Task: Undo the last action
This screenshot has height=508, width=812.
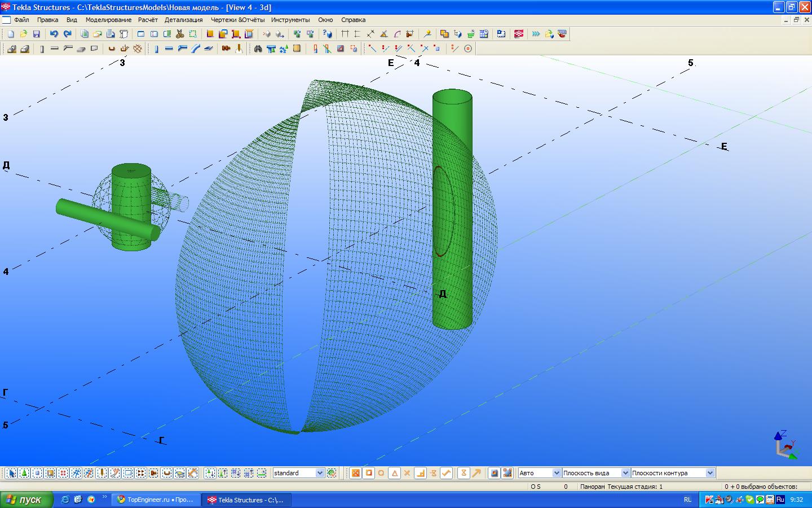Action: coord(54,34)
